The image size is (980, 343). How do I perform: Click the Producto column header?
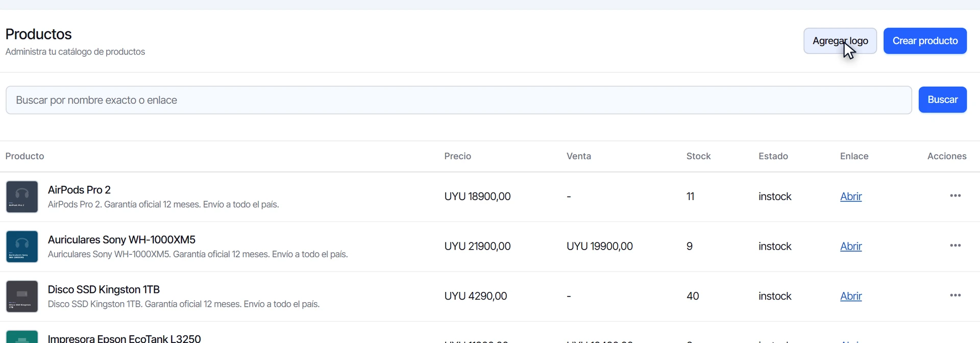(x=24, y=156)
